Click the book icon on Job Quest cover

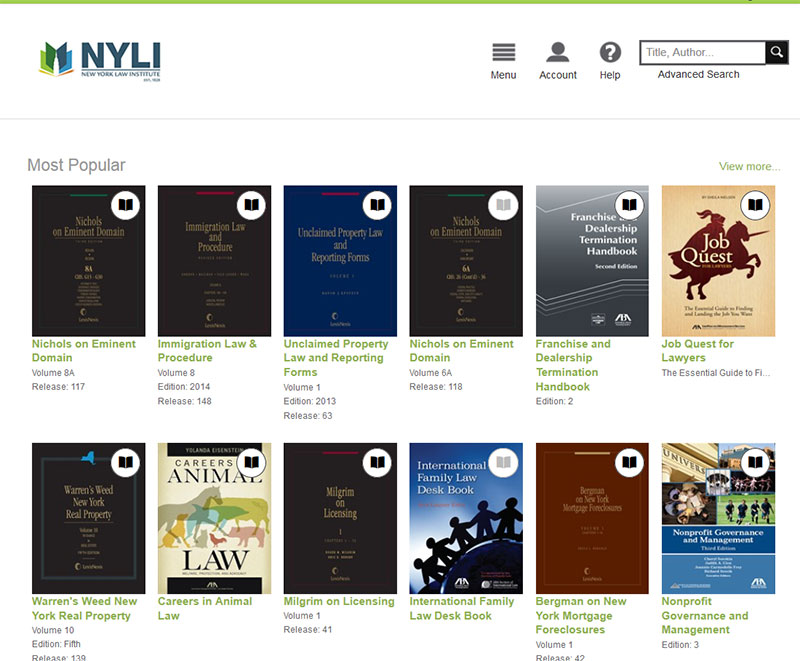(x=755, y=205)
